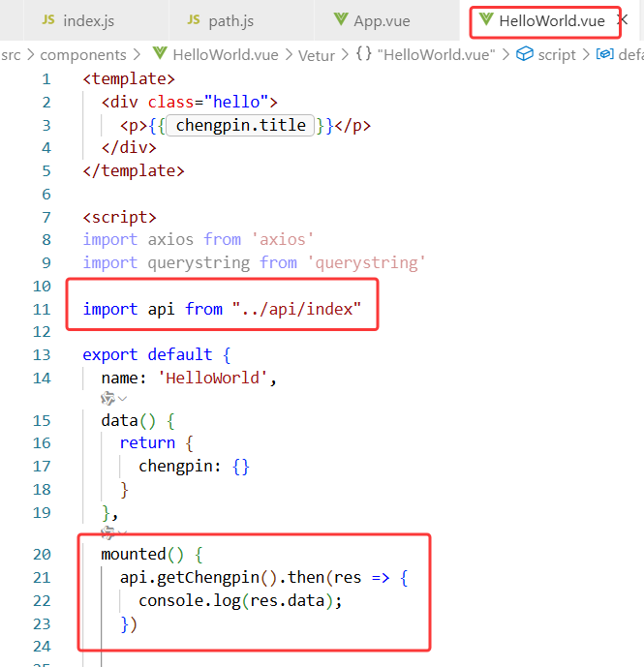Switch to the App.vue tab
The height and width of the screenshot is (667, 644).
[x=386, y=20]
